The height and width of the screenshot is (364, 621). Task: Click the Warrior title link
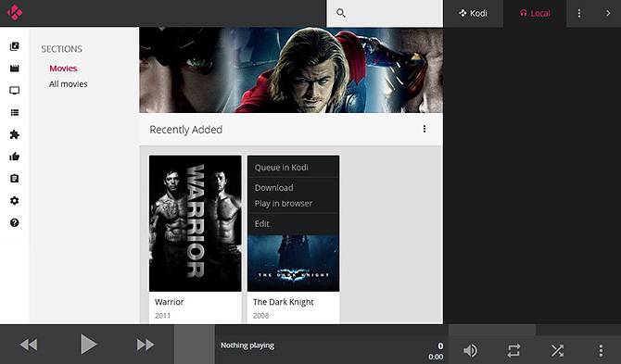(169, 302)
